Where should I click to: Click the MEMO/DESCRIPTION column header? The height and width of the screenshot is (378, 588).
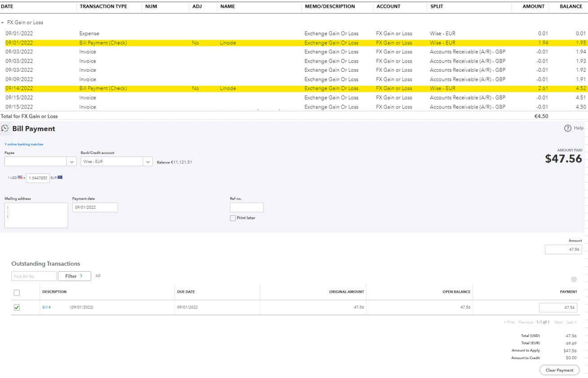(329, 7)
